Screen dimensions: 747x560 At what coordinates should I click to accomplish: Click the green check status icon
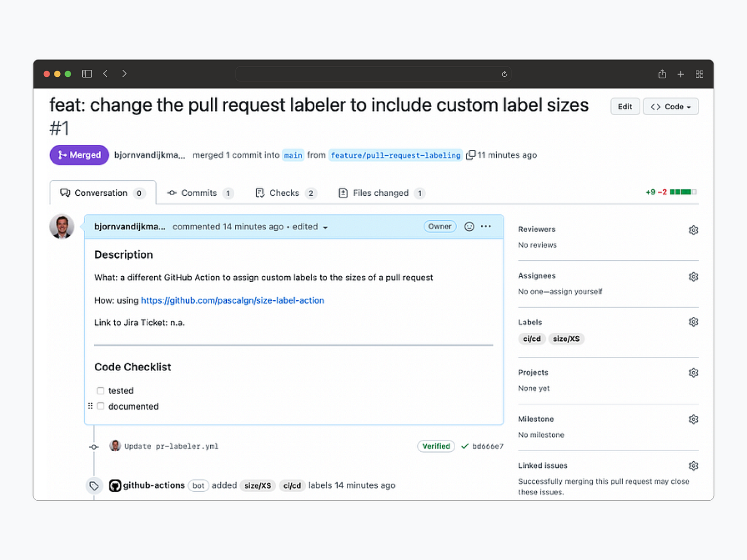click(465, 446)
